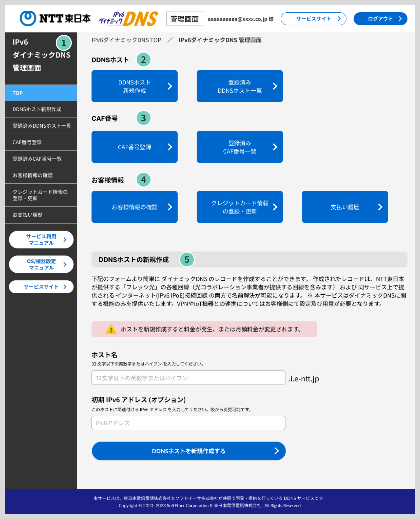Image resolution: width=420 pixels, height=519 pixels.
Task: Click numbered badge 2 beside DDNSホスト
Action: point(143,60)
